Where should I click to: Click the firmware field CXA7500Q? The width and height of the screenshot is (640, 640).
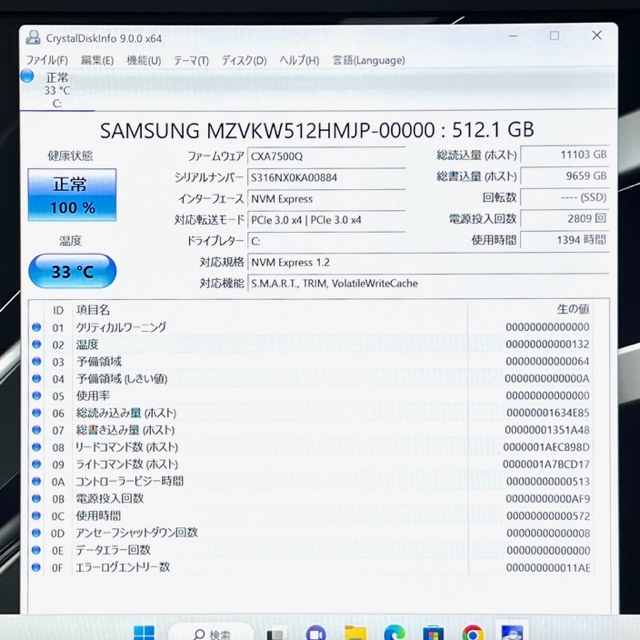pyautogui.click(x=326, y=157)
